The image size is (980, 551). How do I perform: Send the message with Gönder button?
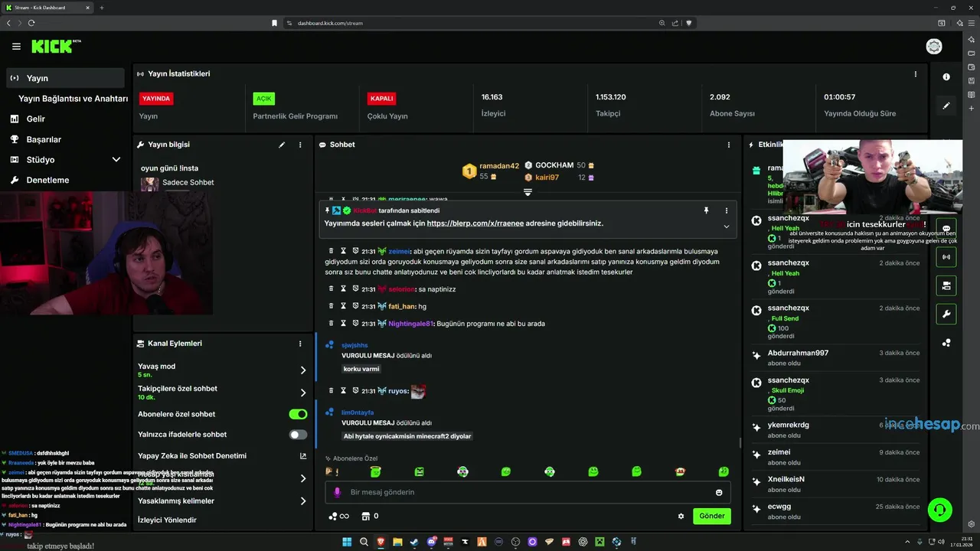tap(711, 516)
